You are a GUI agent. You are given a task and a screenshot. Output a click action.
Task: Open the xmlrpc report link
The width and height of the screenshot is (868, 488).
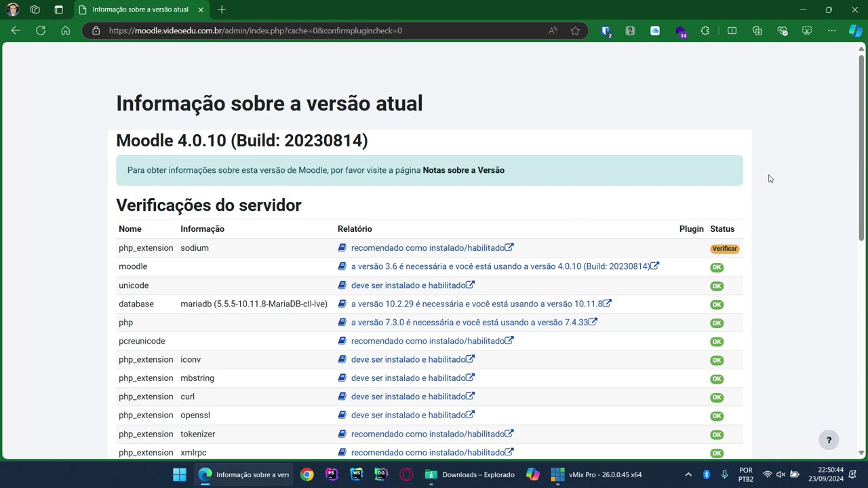pos(432,453)
